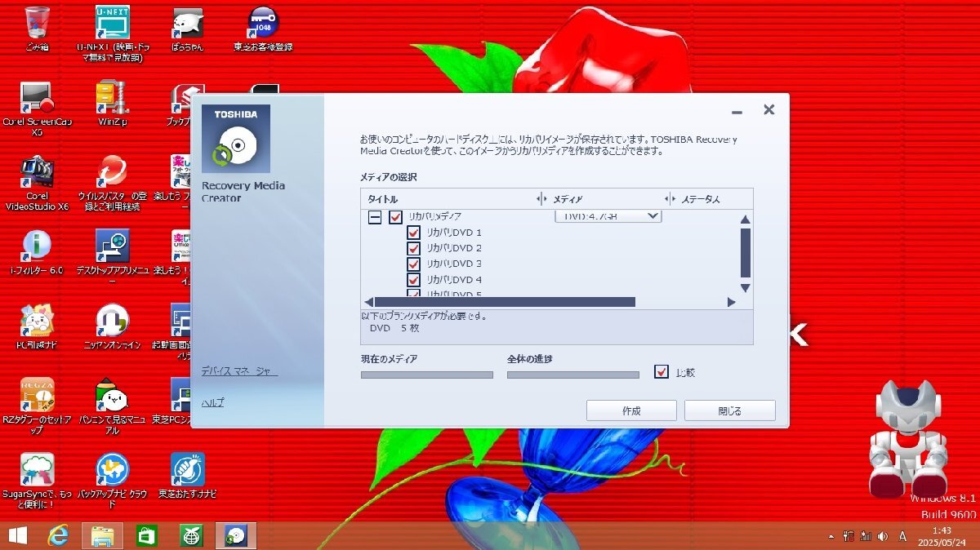Click the タイトル column header
The height and width of the screenshot is (550, 980).
point(384,199)
